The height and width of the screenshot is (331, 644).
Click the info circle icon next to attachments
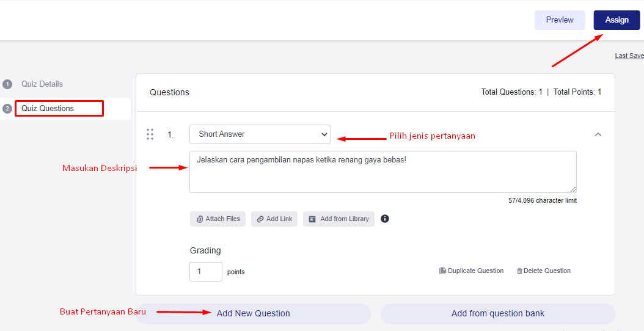tap(385, 219)
